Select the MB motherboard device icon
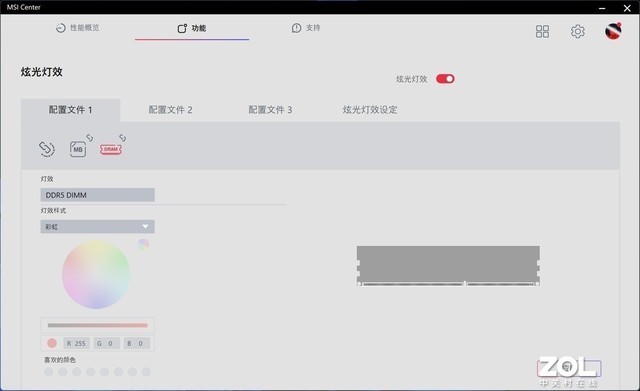This screenshot has height=391, width=640. (78, 149)
